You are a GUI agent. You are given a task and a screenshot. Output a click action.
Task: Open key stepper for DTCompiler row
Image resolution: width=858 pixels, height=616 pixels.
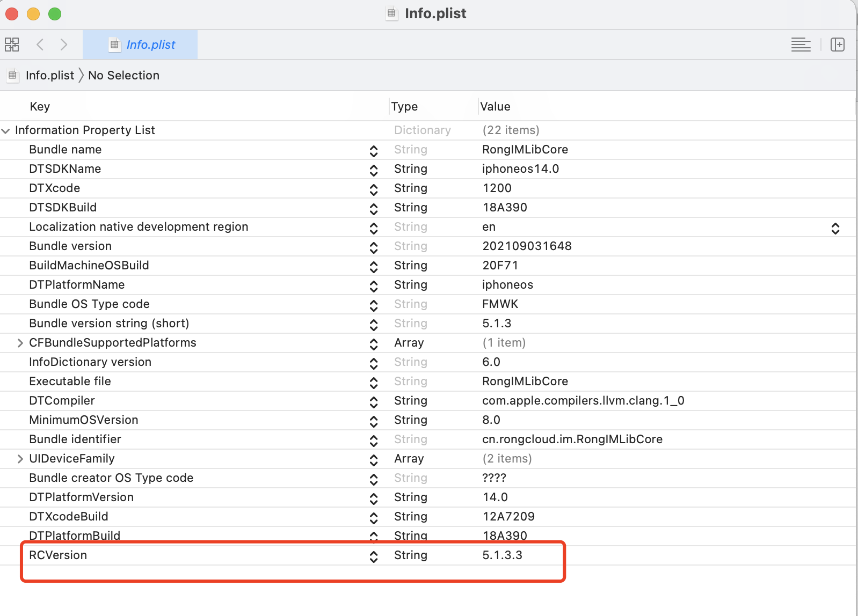[374, 402]
